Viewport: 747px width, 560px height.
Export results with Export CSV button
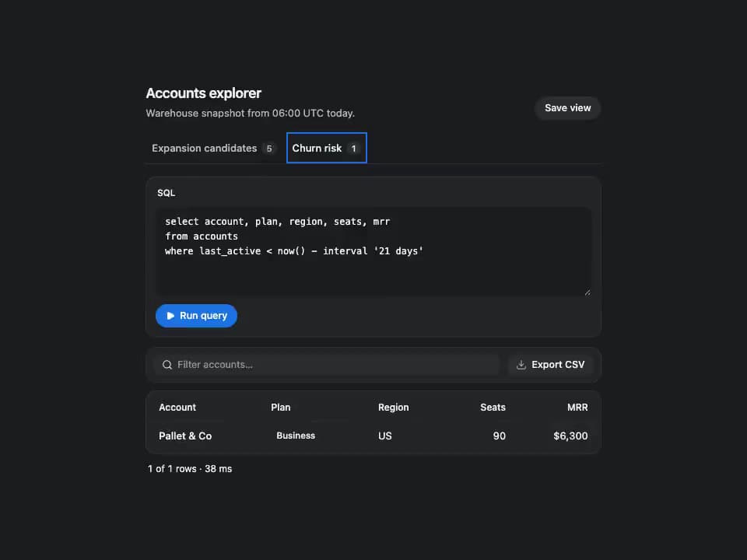[x=550, y=365]
